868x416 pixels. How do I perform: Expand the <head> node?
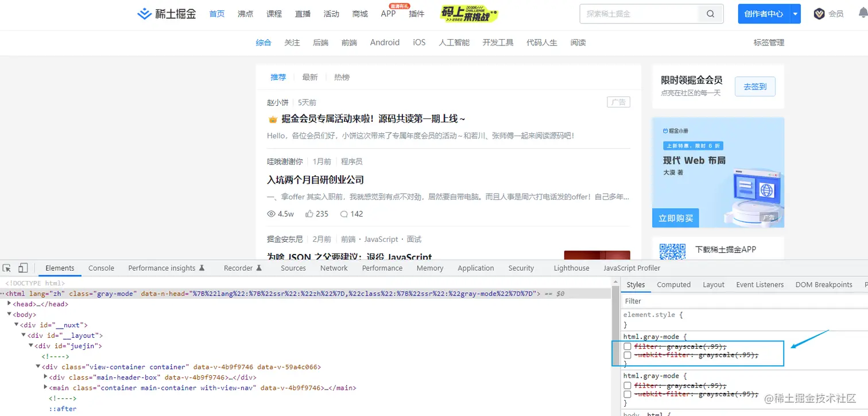coord(9,305)
